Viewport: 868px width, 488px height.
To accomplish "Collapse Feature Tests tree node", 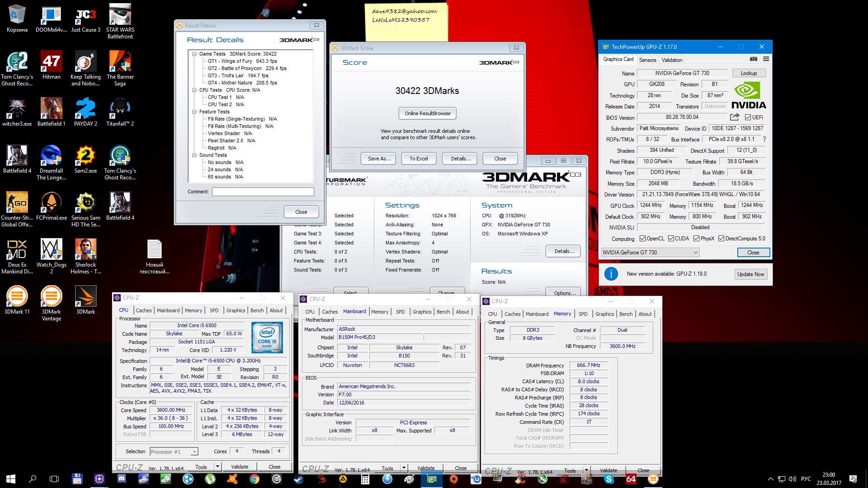I will click(x=194, y=112).
